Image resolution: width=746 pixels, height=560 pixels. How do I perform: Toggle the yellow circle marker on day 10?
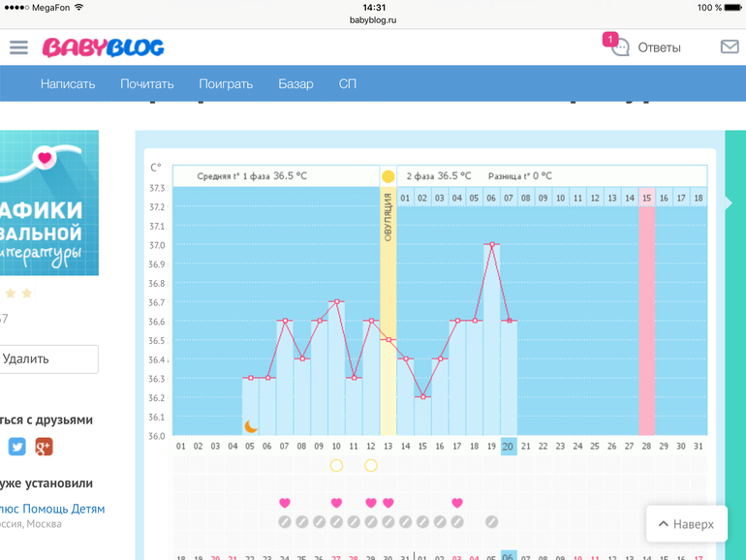[336, 466]
